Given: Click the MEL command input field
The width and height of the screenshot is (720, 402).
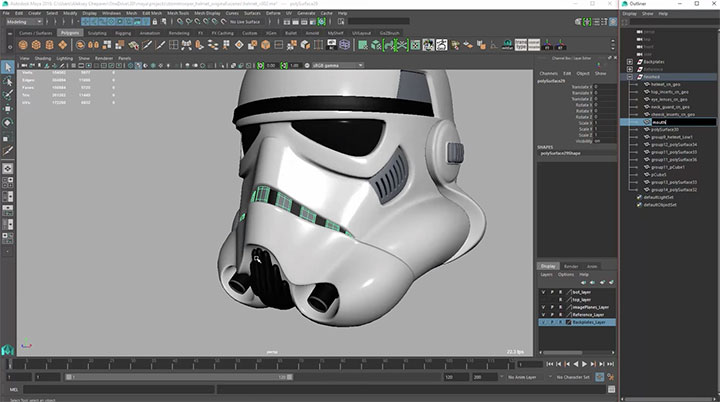Looking at the screenshot, I should 119,389.
